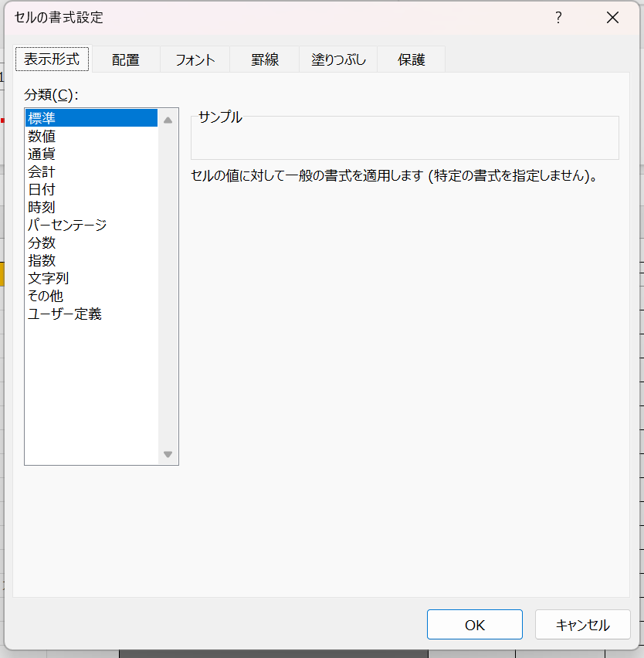The height and width of the screenshot is (658, 644).
Task: Go to the 罫線 tab
Action: point(264,59)
